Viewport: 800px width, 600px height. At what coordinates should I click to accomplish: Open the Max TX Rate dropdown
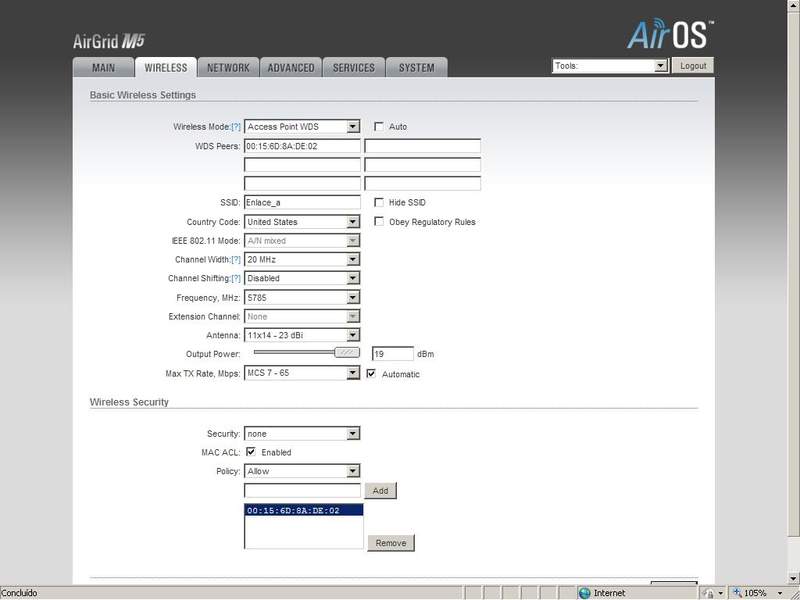(302, 373)
